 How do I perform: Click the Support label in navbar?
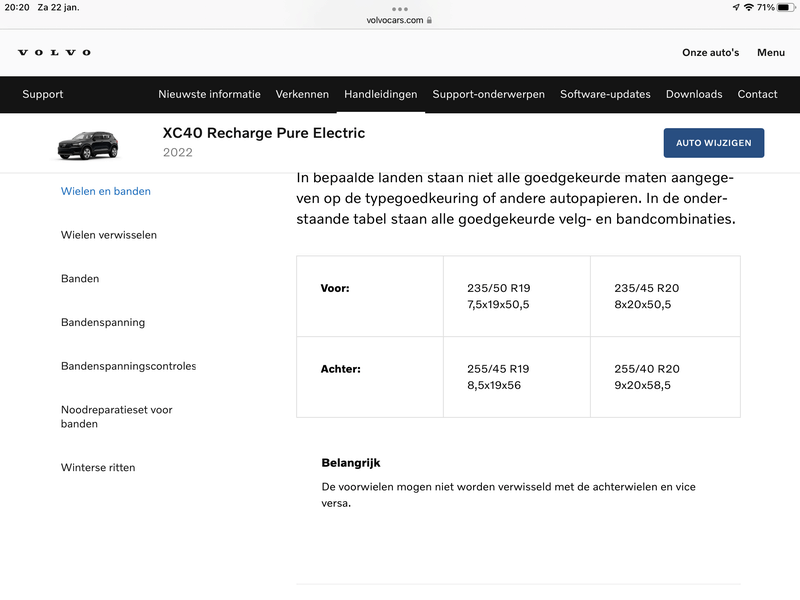pos(43,94)
